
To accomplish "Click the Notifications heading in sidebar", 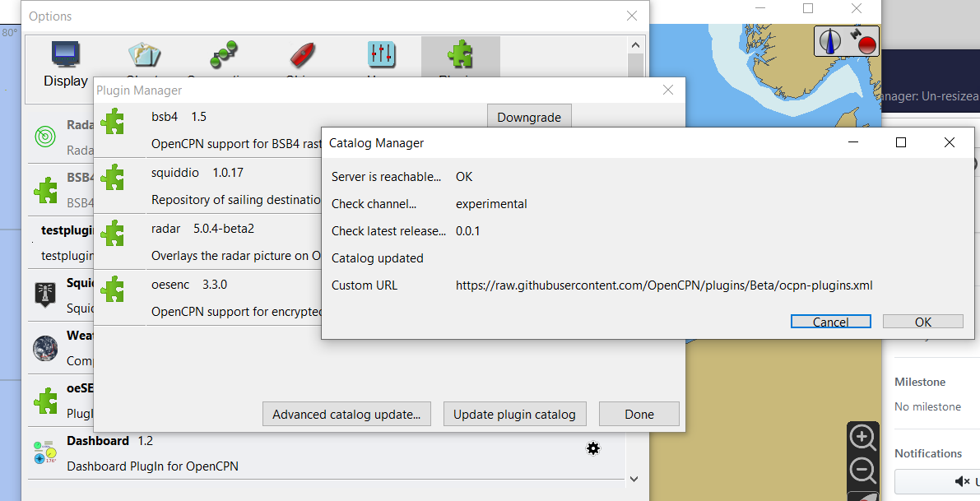I will [x=928, y=453].
